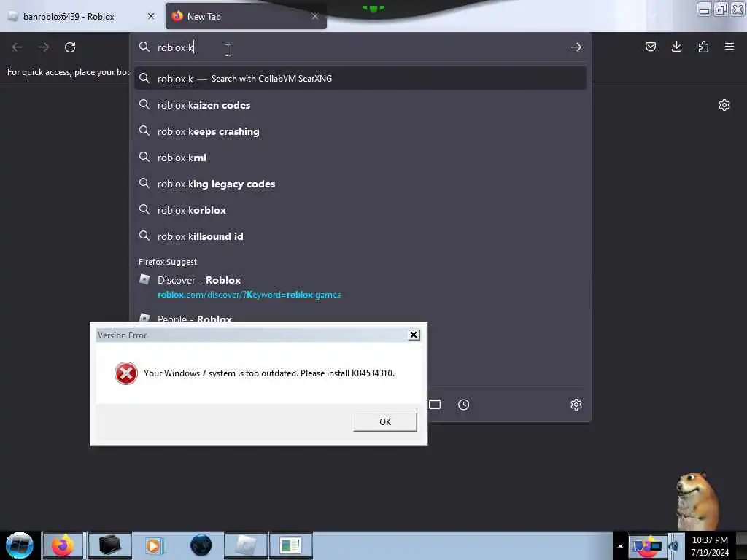This screenshot has width=747, height=560.
Task: Open the Extensions puzzle icon
Action: pos(703,47)
